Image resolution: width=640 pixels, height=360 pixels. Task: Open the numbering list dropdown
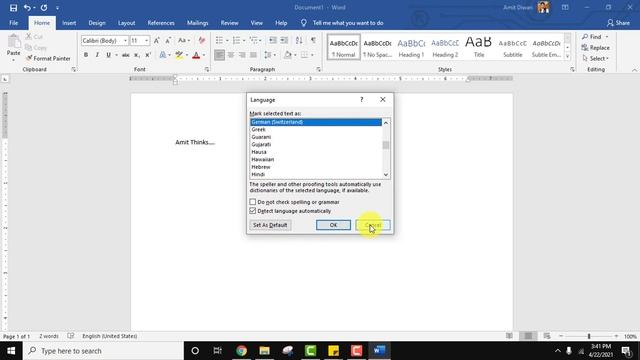point(244,40)
